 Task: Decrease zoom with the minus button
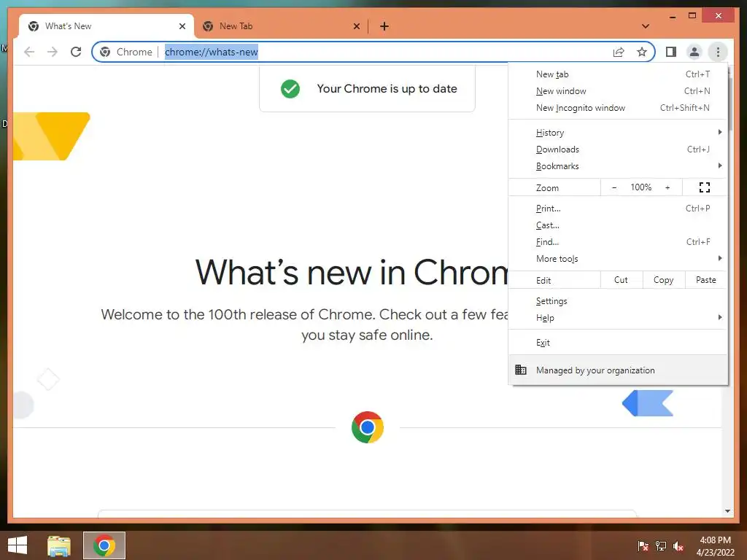(614, 187)
